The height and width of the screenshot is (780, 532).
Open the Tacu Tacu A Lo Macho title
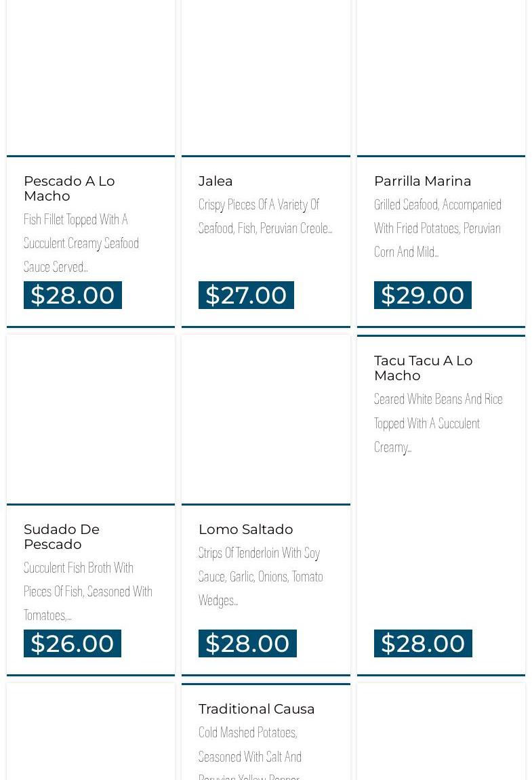pos(423,368)
